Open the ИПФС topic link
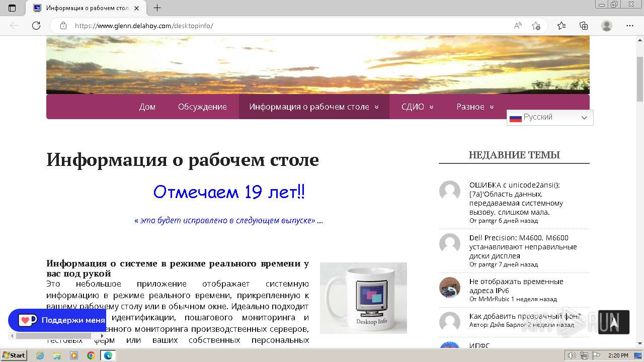The image size is (644, 362). coord(479,346)
